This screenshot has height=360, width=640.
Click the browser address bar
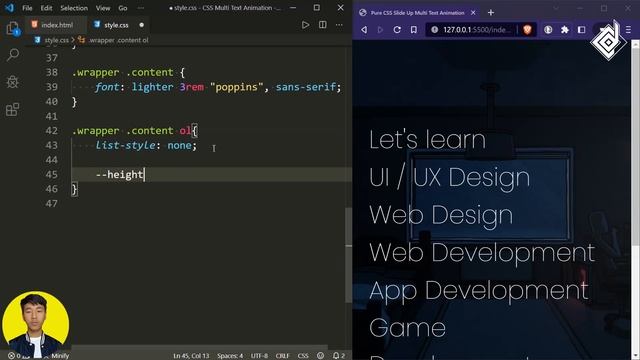(476, 29)
